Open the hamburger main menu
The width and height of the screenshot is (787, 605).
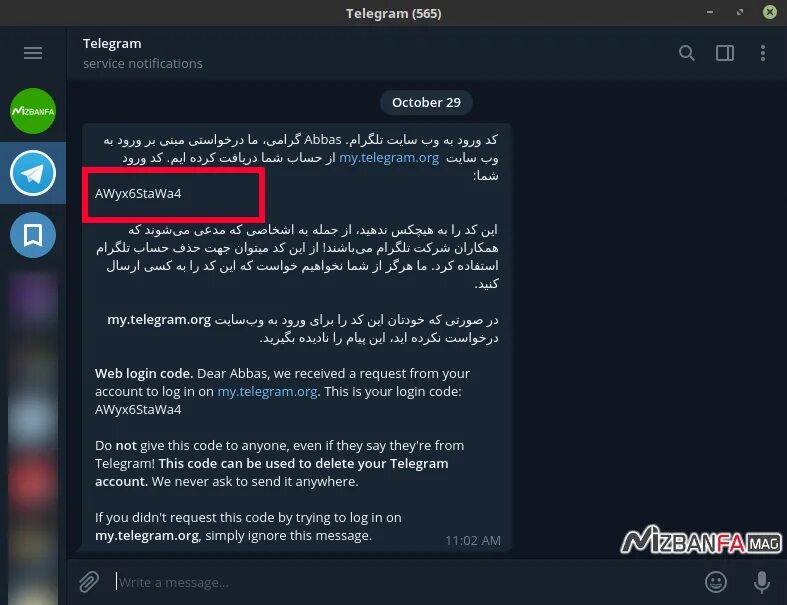[33, 53]
